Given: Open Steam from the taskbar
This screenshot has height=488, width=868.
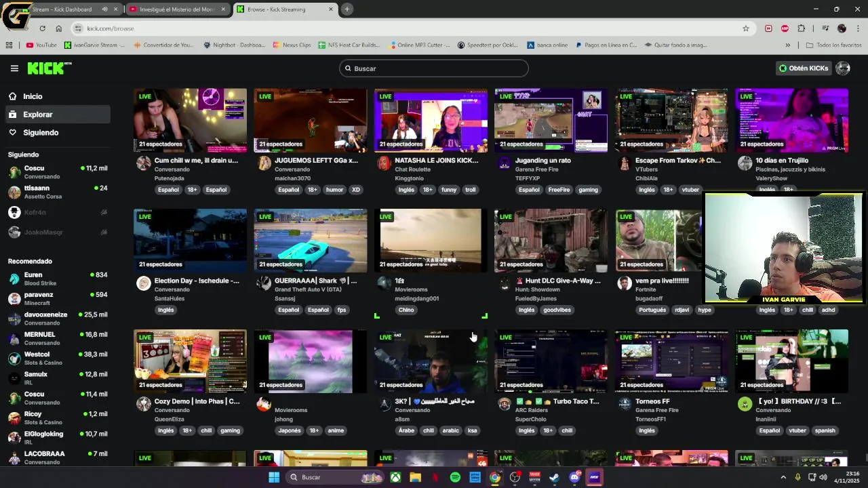Looking at the screenshot, I should [x=554, y=477].
